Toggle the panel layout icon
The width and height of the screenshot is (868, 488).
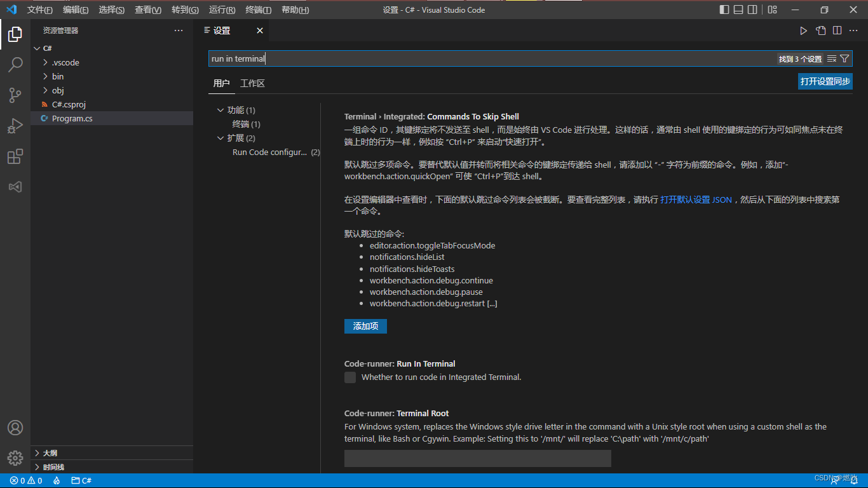(x=738, y=10)
